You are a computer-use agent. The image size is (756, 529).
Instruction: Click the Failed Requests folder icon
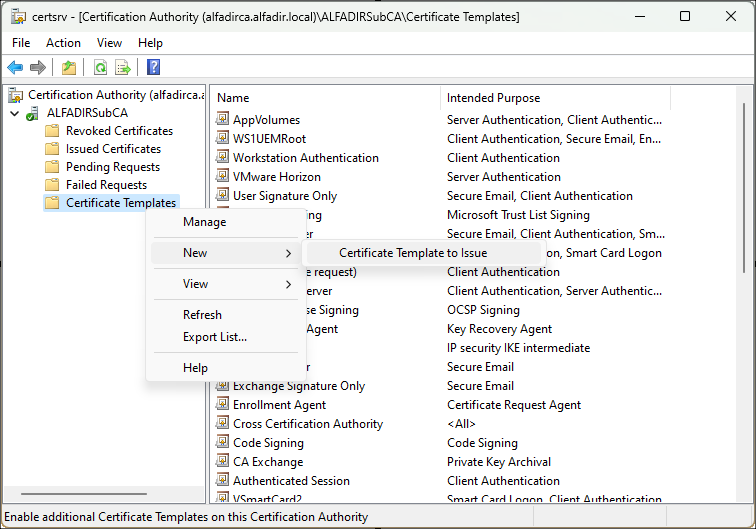tap(52, 185)
